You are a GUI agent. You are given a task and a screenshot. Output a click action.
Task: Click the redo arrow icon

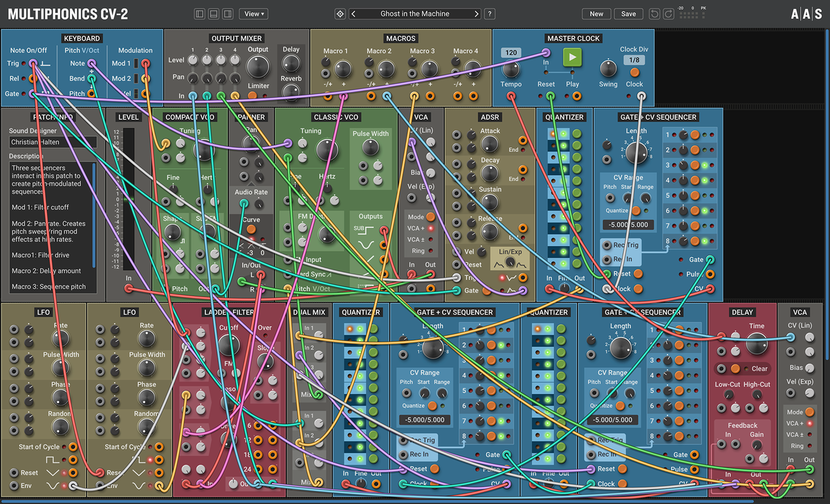(670, 14)
